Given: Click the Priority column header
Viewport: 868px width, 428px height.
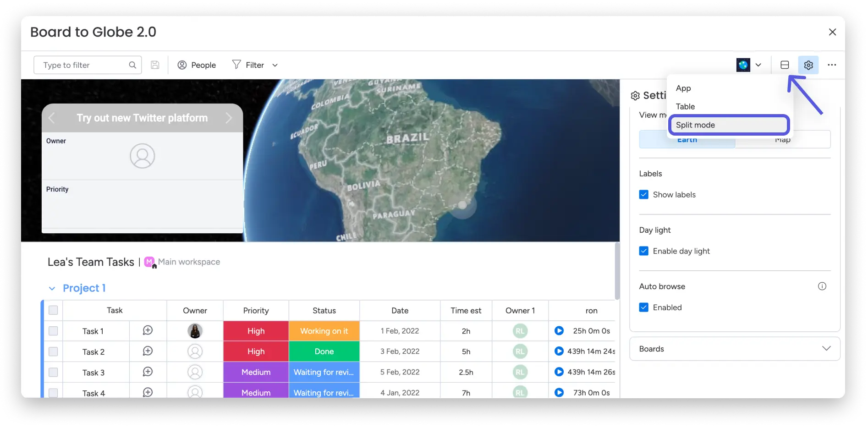Looking at the screenshot, I should (x=256, y=311).
